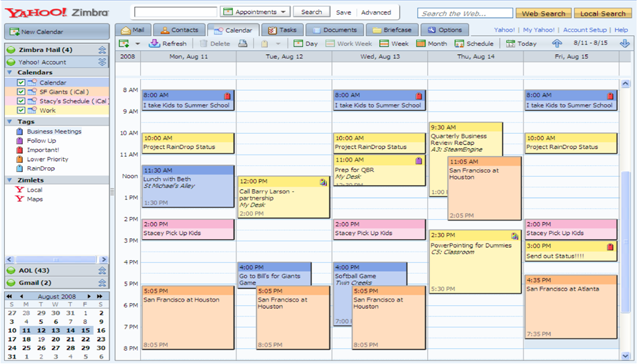Click the New Calendar button

[57, 32]
